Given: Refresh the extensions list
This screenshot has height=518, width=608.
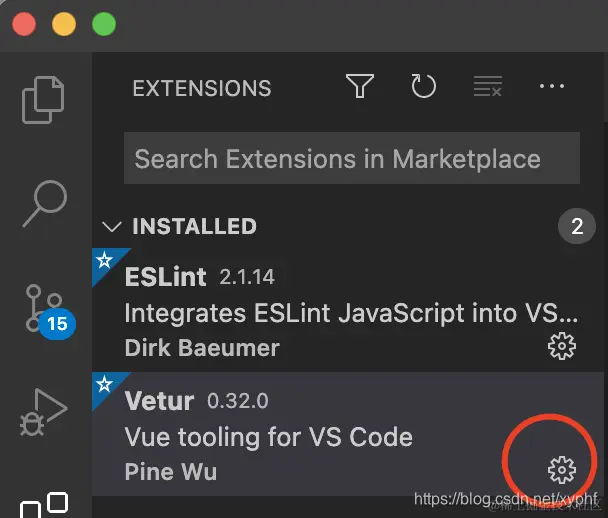Looking at the screenshot, I should pyautogui.click(x=424, y=87).
